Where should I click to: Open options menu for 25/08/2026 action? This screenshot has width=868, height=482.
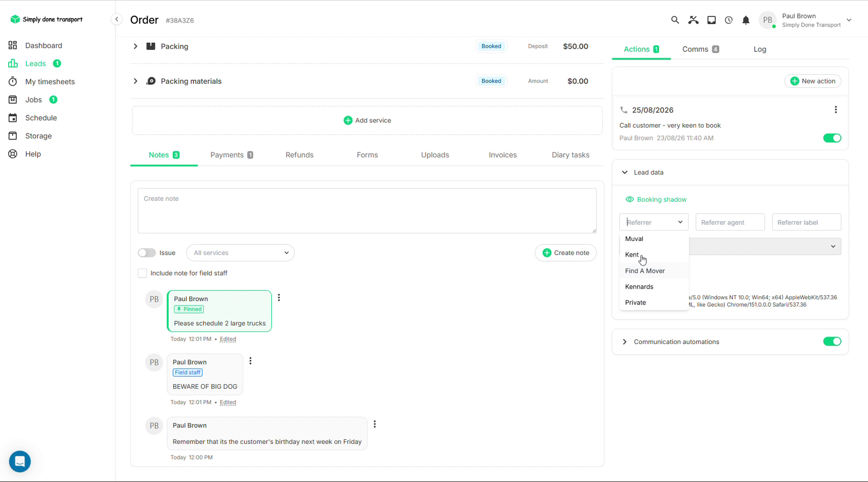pos(836,109)
